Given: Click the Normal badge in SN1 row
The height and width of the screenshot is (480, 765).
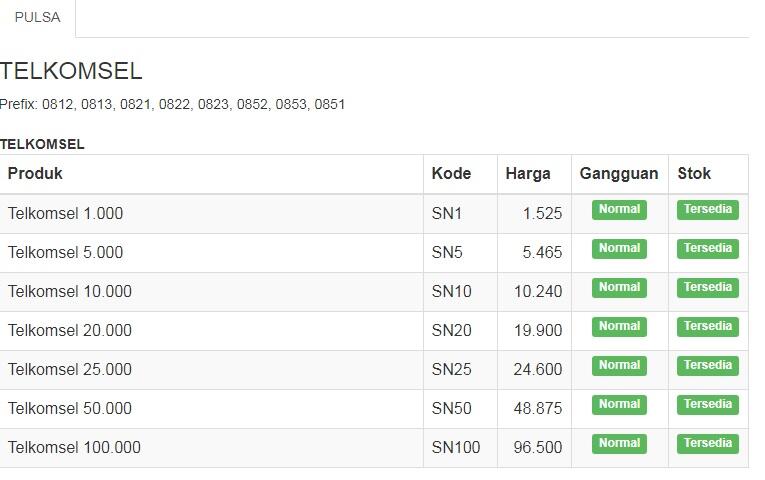Looking at the screenshot, I should pos(619,210).
